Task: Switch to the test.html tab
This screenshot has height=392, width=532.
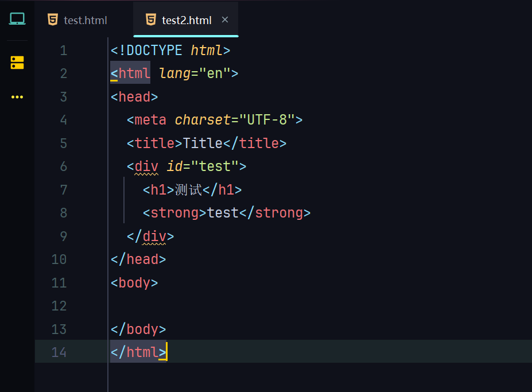Action: pyautogui.click(x=86, y=21)
